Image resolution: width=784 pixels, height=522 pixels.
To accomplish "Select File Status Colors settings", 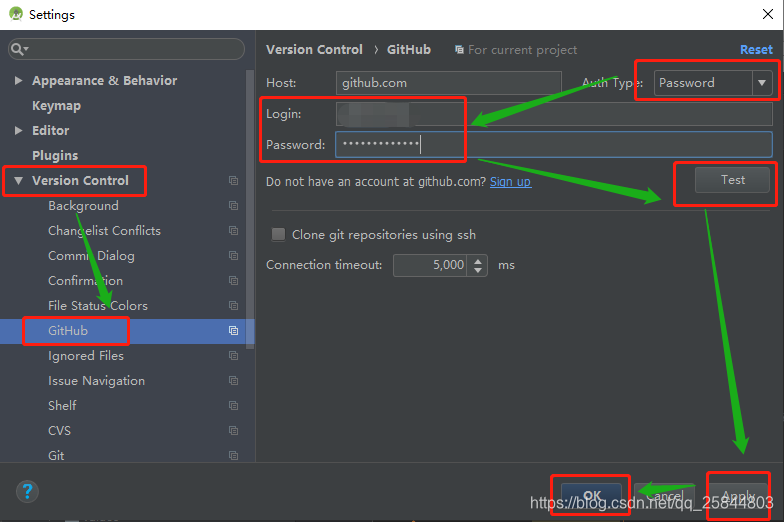I will [x=98, y=306].
